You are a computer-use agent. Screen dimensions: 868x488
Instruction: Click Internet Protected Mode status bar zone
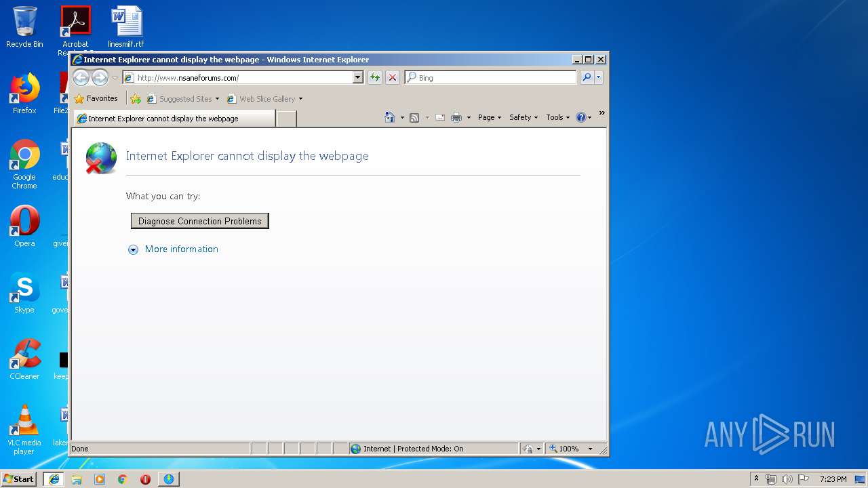click(434, 449)
